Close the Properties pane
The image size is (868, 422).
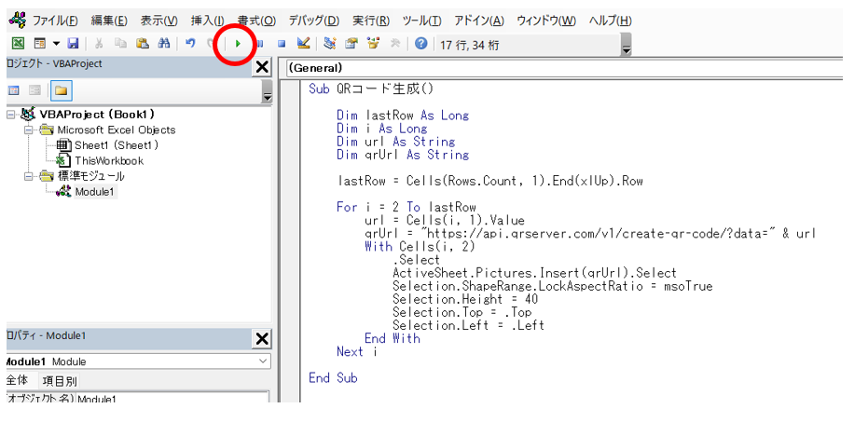click(262, 339)
